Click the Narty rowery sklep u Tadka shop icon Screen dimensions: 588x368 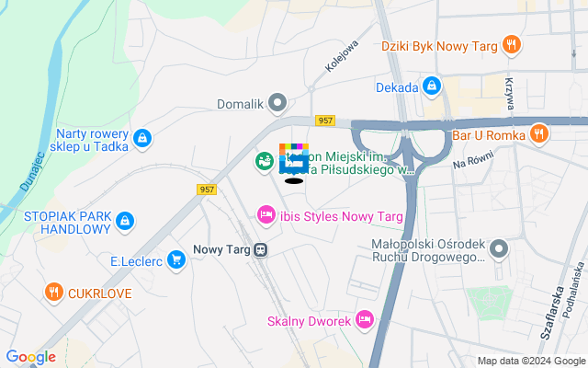click(142, 139)
